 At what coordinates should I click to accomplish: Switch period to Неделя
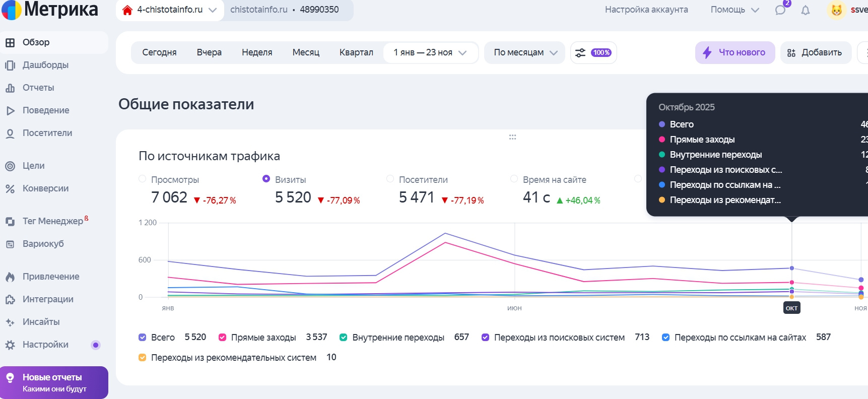click(x=257, y=53)
